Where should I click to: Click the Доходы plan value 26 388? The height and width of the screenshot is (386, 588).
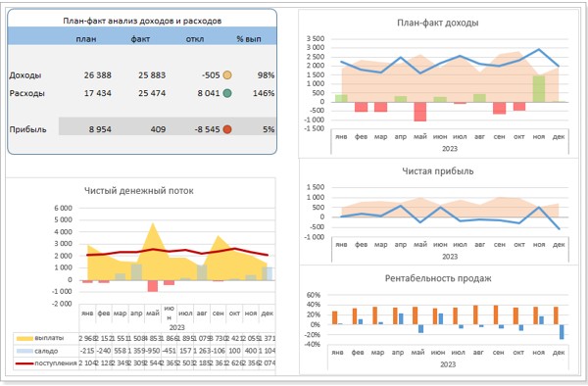(x=97, y=75)
